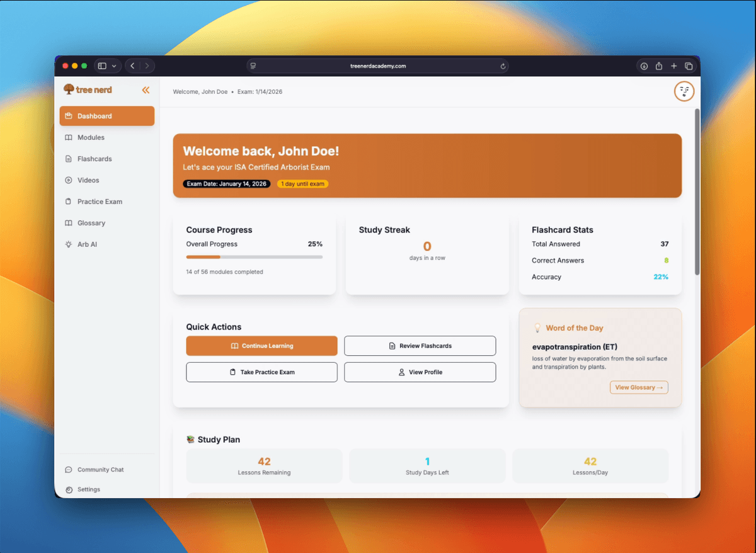Image resolution: width=756 pixels, height=553 pixels.
Task: Expand the Safari sidebar dropdown arrow
Action: coord(114,66)
